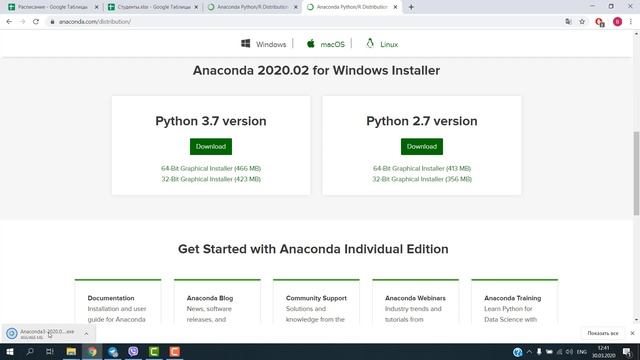The width and height of the screenshot is (640, 360).
Task: Switch to the third Anaconda Distribution tab
Action: pyautogui.click(x=252, y=7)
